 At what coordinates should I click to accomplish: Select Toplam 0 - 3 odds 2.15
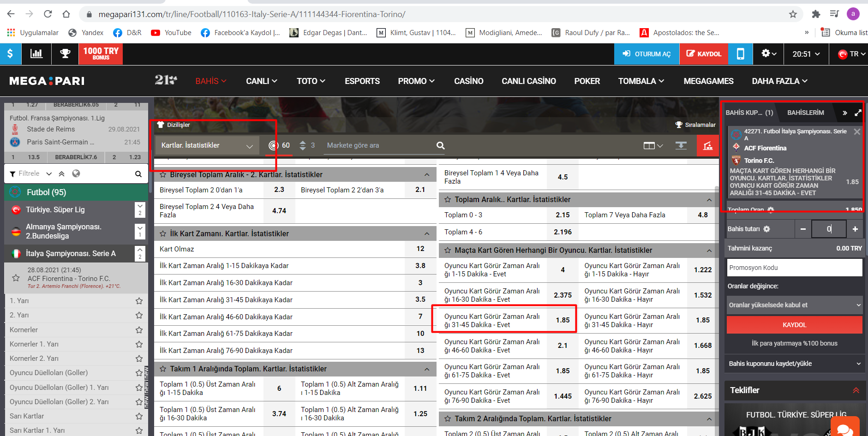point(563,215)
